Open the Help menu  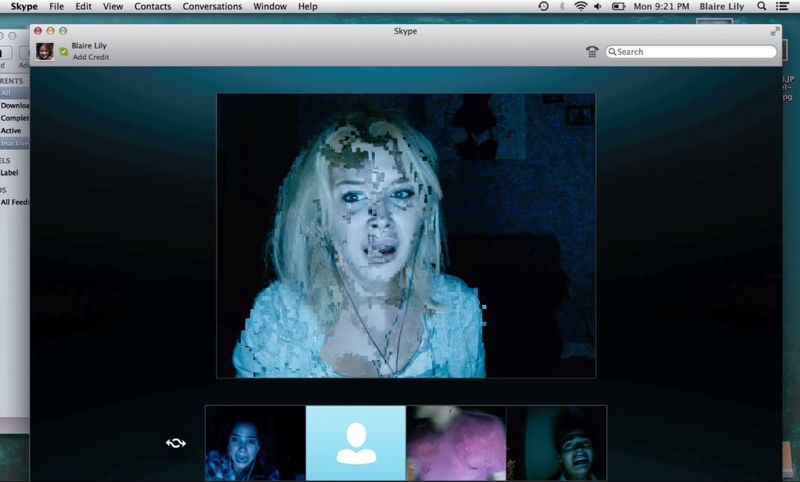click(x=308, y=7)
